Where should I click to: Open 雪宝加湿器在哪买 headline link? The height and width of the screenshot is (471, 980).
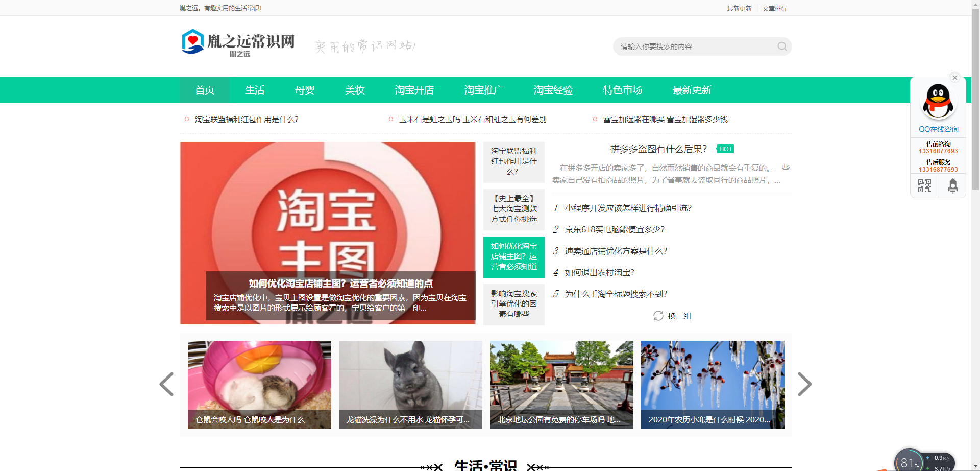666,119
